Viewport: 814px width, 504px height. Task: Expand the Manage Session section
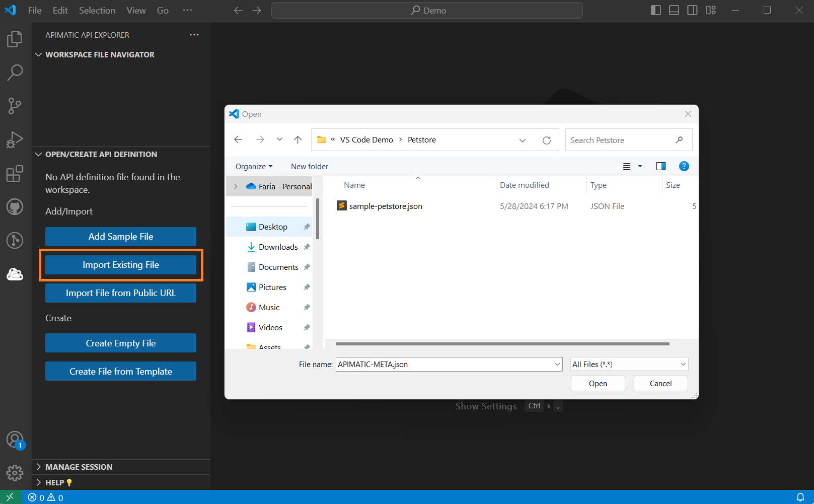click(38, 467)
